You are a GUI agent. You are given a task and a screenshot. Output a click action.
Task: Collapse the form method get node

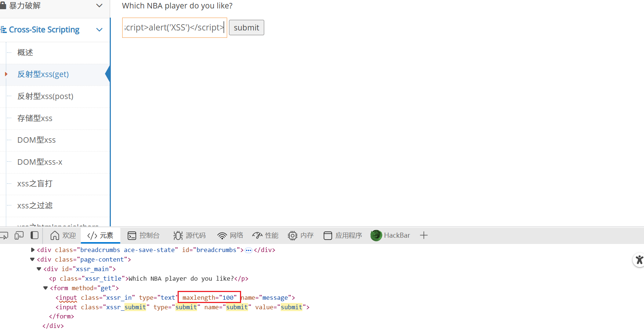coord(46,288)
